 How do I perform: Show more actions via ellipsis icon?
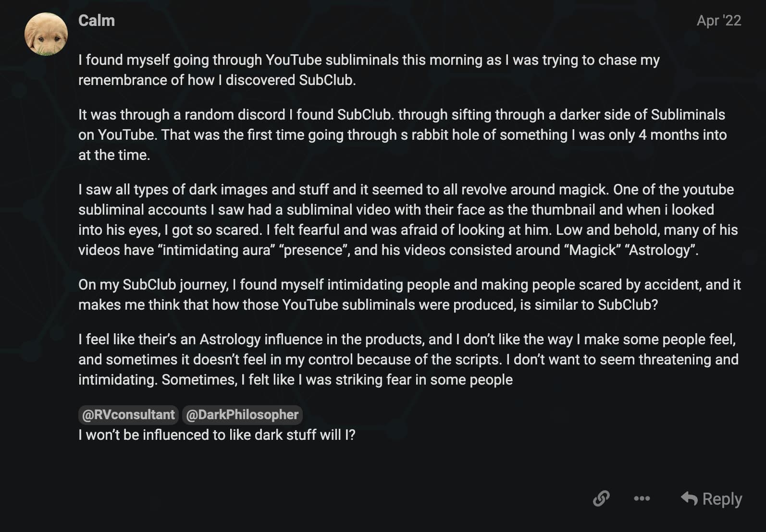point(642,498)
